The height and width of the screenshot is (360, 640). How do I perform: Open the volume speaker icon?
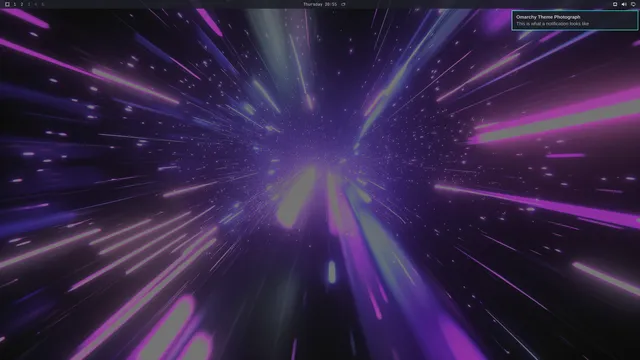(624, 4)
